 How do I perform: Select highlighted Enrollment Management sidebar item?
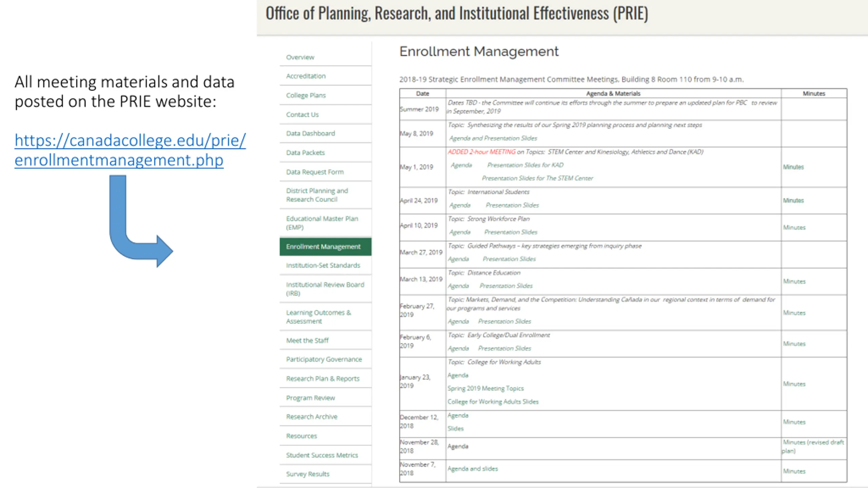pos(325,247)
